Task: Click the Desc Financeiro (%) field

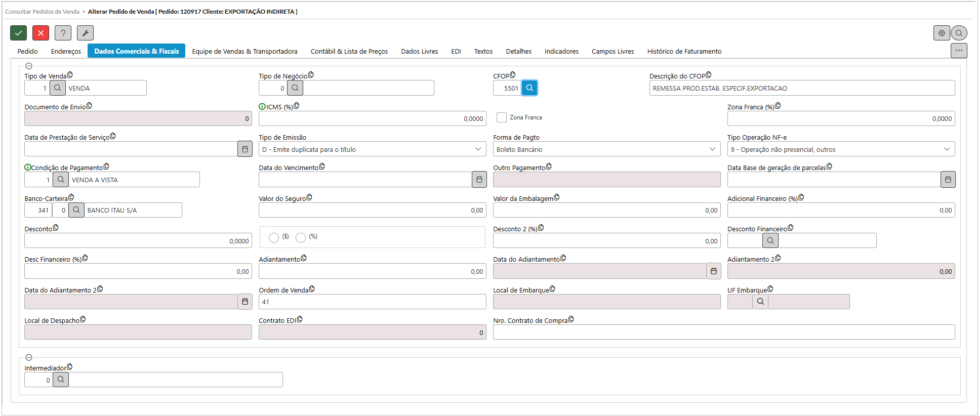Action: (138, 271)
